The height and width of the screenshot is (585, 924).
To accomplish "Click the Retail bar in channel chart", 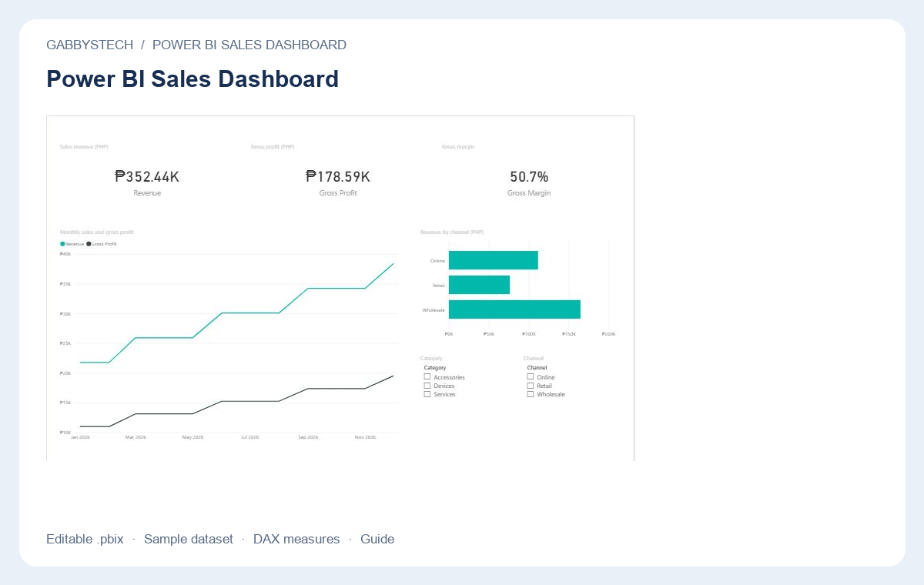I will [x=479, y=285].
